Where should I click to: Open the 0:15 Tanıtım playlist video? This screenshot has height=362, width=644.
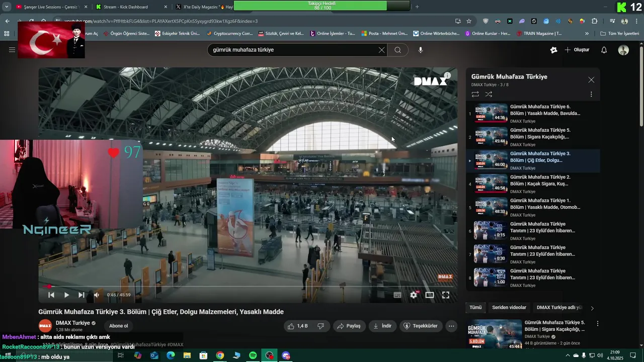point(532,231)
